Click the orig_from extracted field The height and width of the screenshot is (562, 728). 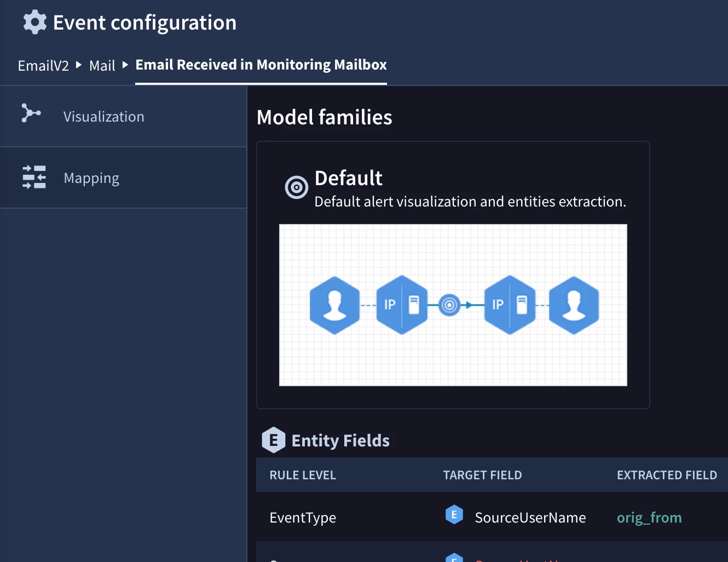point(649,518)
